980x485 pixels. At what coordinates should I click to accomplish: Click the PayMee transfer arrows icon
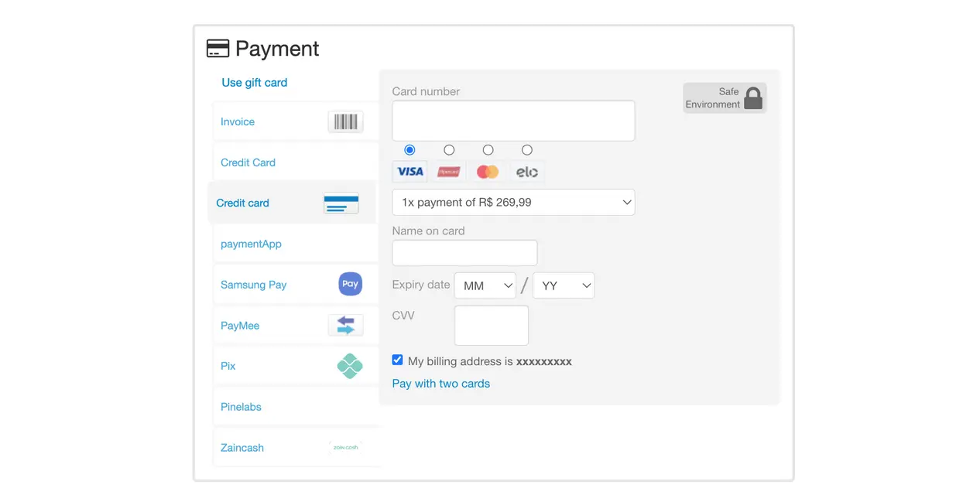345,325
